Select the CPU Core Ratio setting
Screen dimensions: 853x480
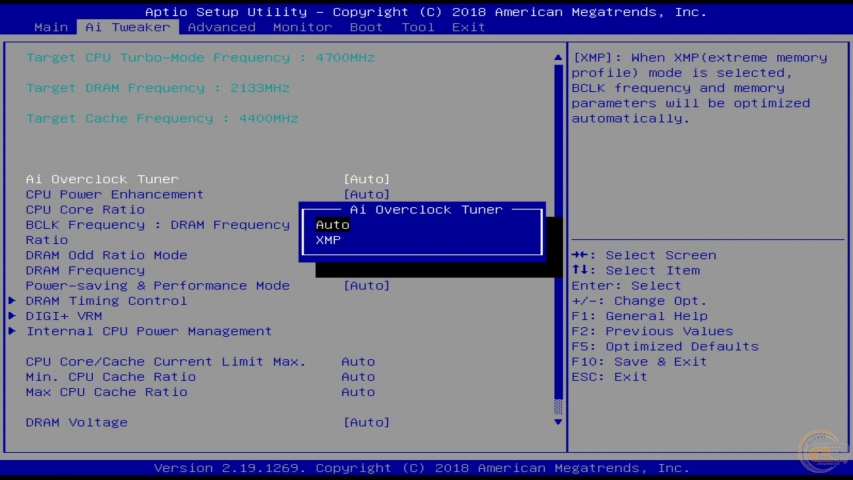point(85,210)
